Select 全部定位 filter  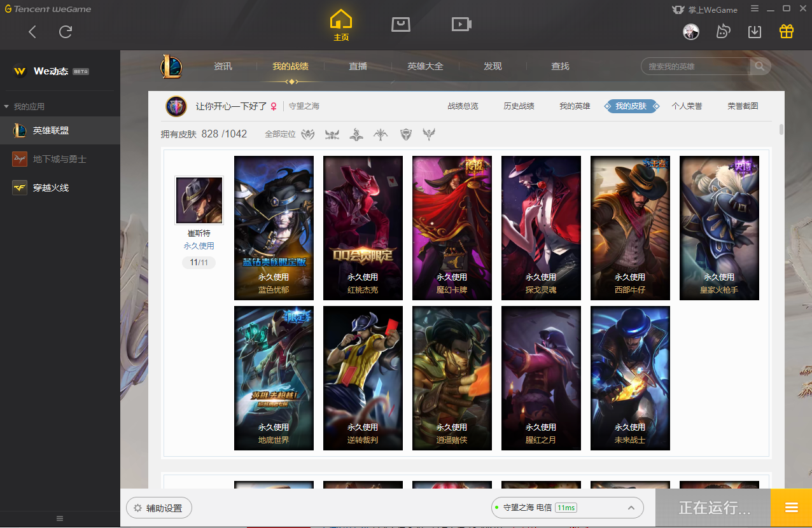click(280, 134)
